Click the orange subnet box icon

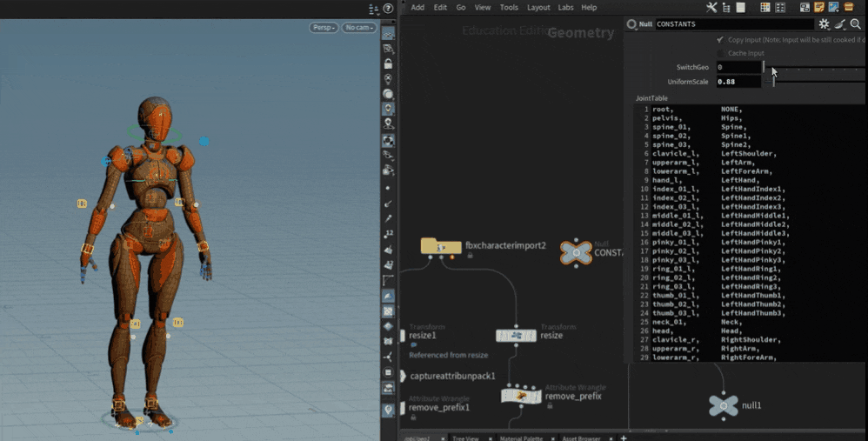[x=849, y=7]
